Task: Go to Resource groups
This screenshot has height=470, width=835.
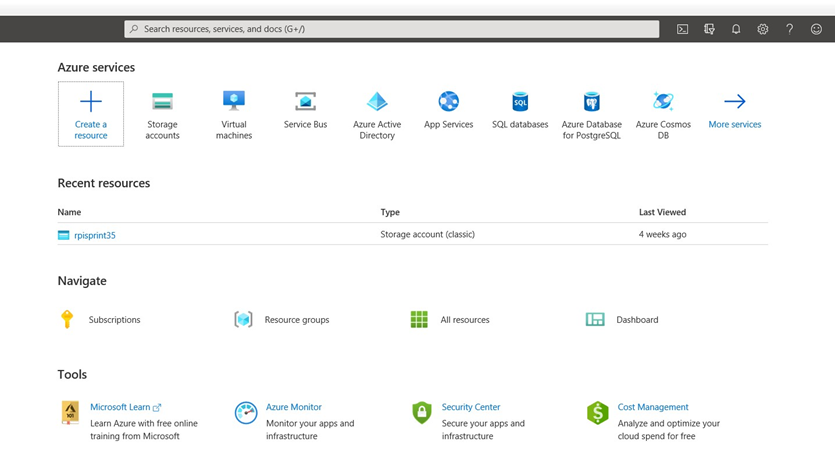Action: (296, 320)
